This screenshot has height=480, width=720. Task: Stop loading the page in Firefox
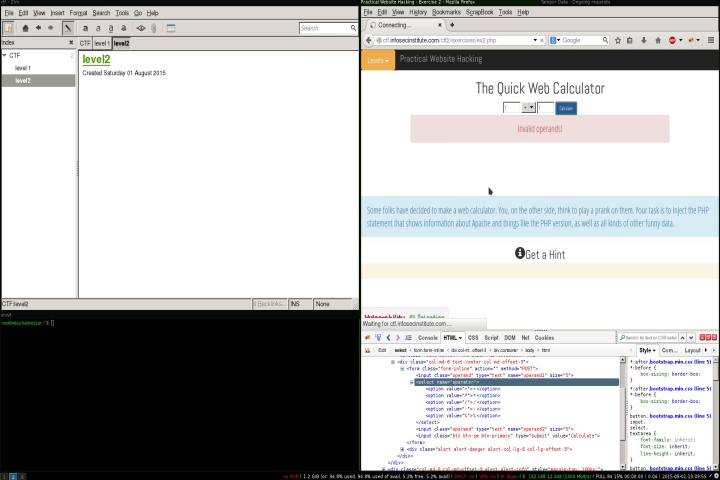pos(542,40)
